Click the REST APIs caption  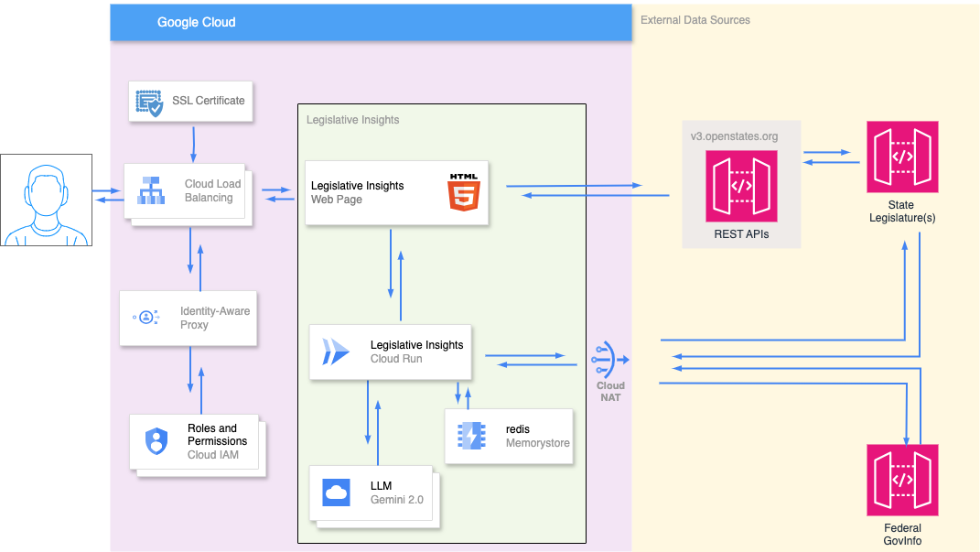click(x=741, y=233)
